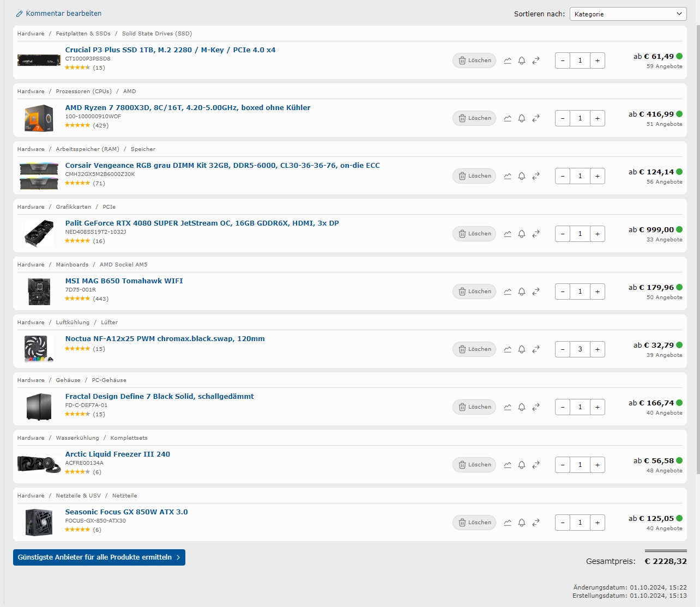Click Prozessoren (CPUs) breadcrumb

click(x=83, y=92)
